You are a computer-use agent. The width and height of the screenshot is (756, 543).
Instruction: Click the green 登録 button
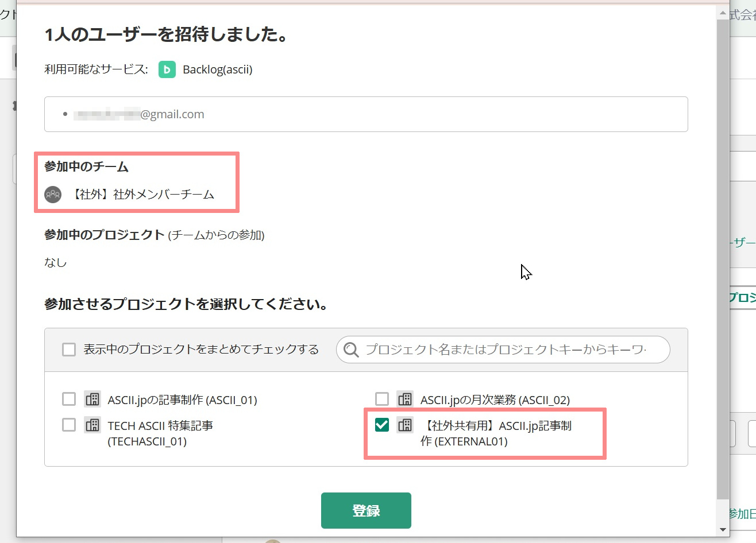tap(366, 510)
